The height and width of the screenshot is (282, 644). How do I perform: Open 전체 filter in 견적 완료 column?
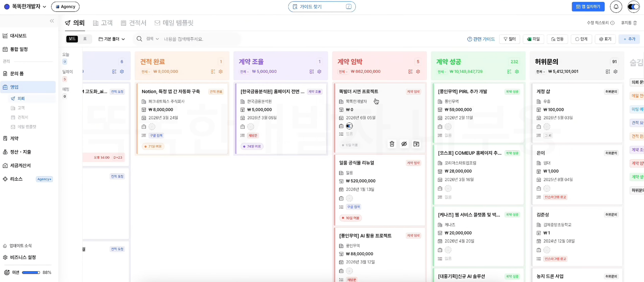146,72
